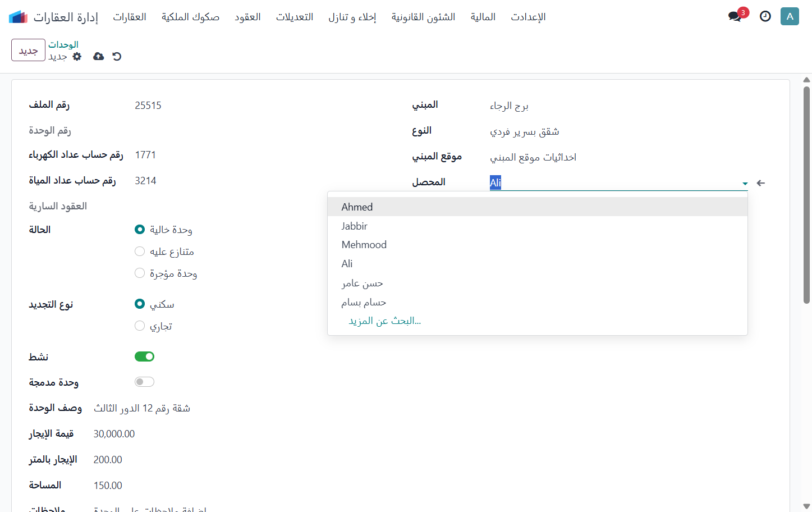Discard changes with undo arrow icon
Viewport: 812px width, 512px height.
click(x=117, y=56)
